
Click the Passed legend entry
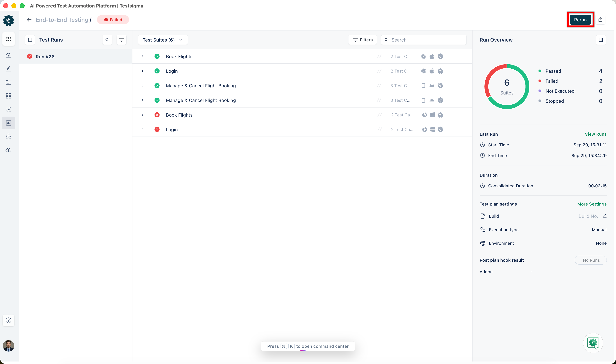(570, 71)
